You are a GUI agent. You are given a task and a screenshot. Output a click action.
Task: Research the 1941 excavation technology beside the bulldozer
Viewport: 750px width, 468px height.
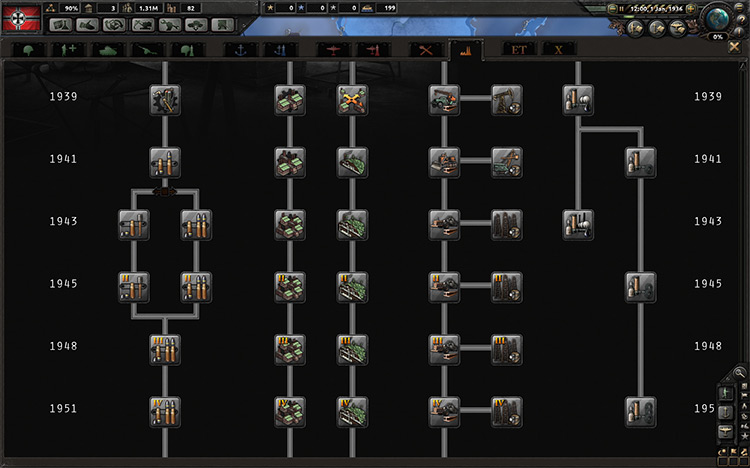(x=507, y=162)
